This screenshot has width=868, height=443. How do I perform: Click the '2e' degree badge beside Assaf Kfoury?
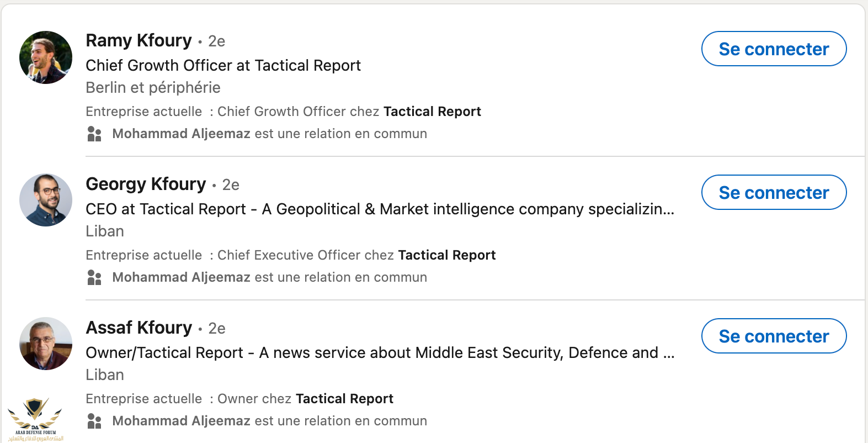click(217, 329)
